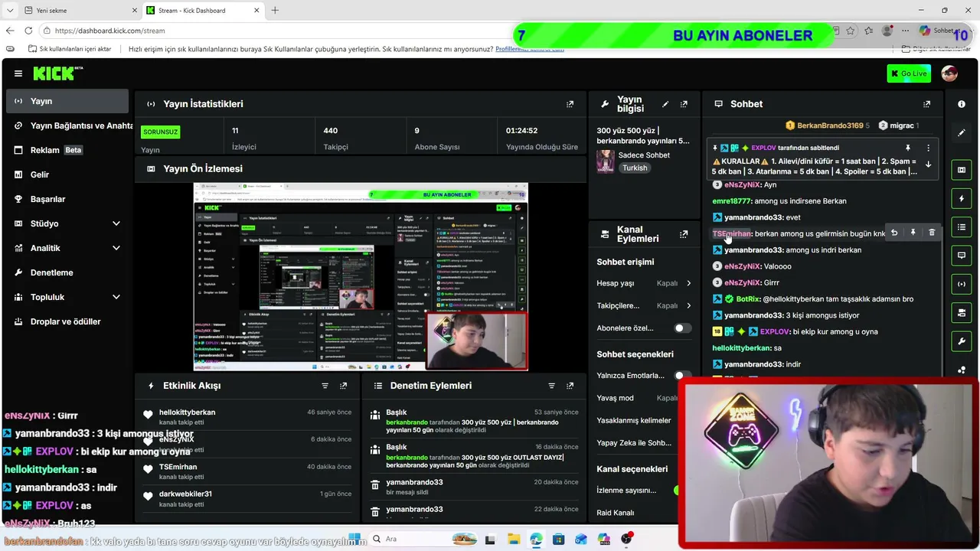Expand the Topluluk sidebar section
The width and height of the screenshot is (980, 551).
(x=67, y=297)
